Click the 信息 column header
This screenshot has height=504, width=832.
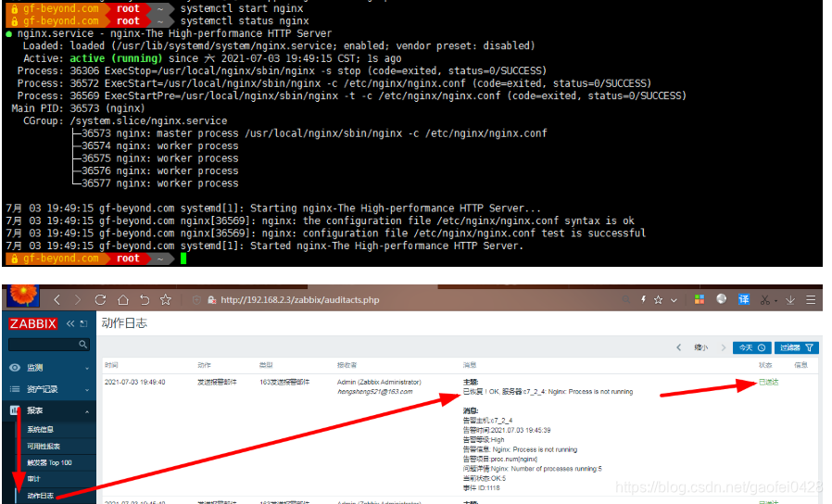pyautogui.click(x=800, y=365)
